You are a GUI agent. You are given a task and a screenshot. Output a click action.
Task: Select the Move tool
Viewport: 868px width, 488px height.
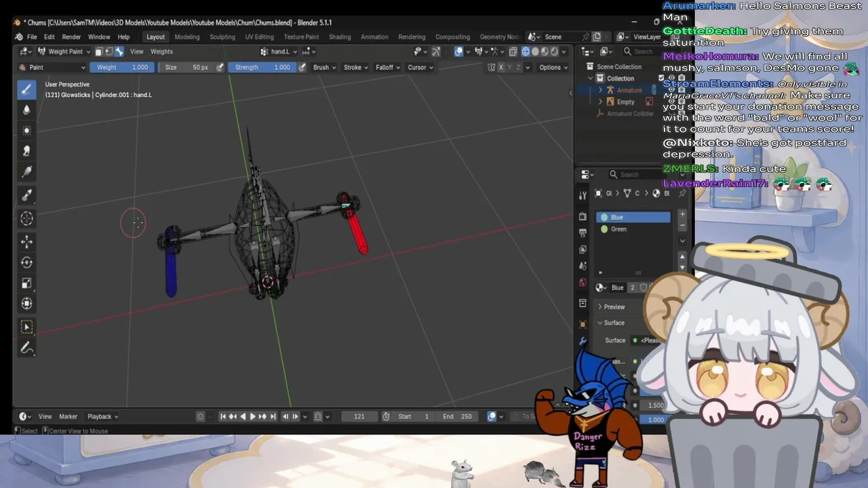point(27,241)
